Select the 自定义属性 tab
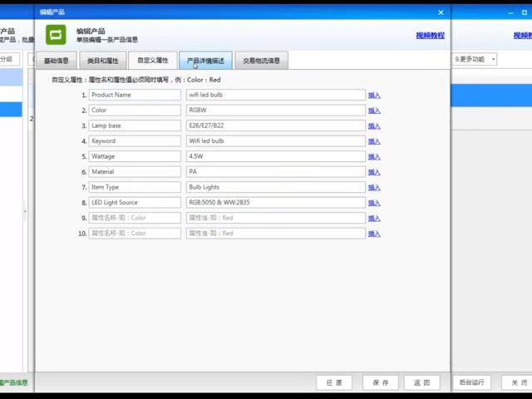This screenshot has width=532, height=399. click(x=153, y=60)
